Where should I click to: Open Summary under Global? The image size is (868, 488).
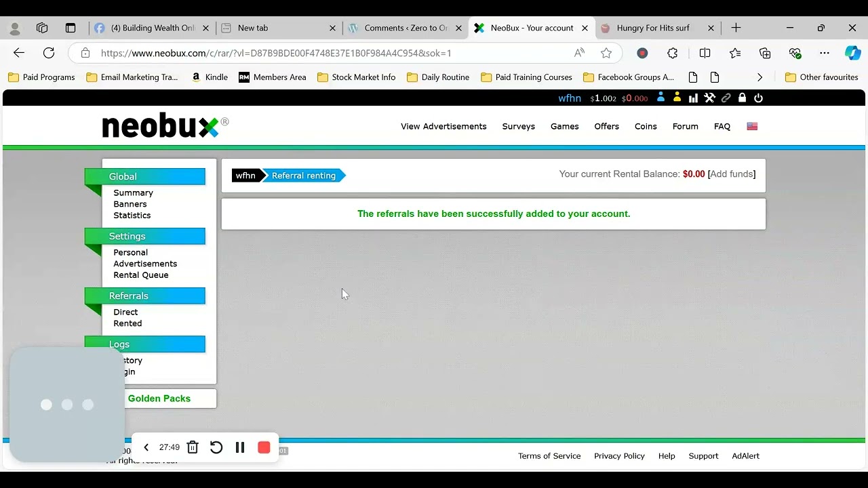click(133, 192)
